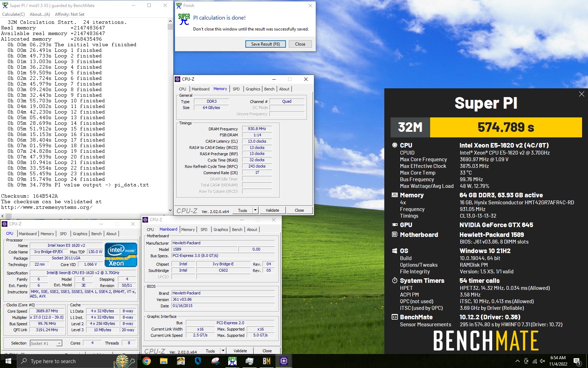Image resolution: width=588 pixels, height=368 pixels.
Task: Open Graphics tab in CPU-Z Mainboard window
Action: (x=220, y=230)
